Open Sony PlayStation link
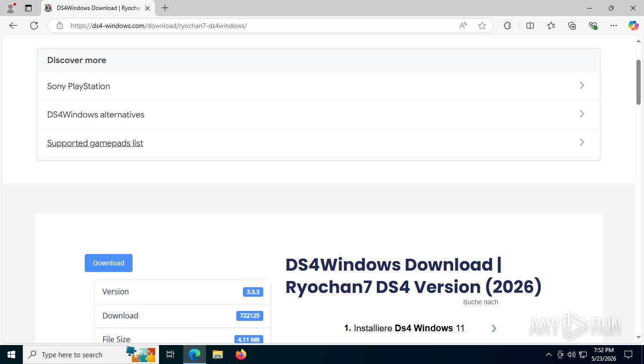This screenshot has width=644, height=364. point(79,86)
